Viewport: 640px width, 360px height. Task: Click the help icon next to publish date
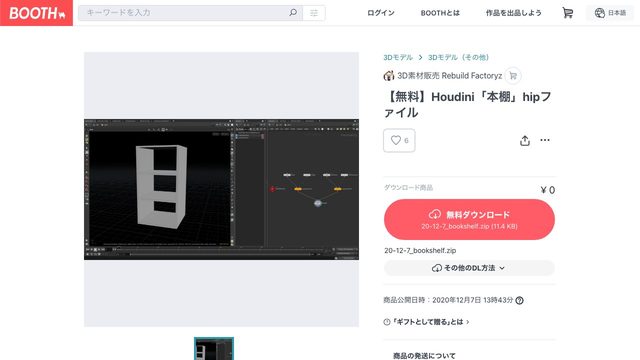(x=519, y=300)
